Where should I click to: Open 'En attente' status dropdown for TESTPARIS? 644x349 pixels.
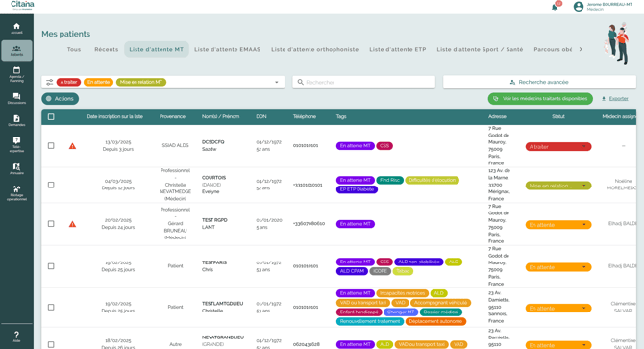point(558,267)
